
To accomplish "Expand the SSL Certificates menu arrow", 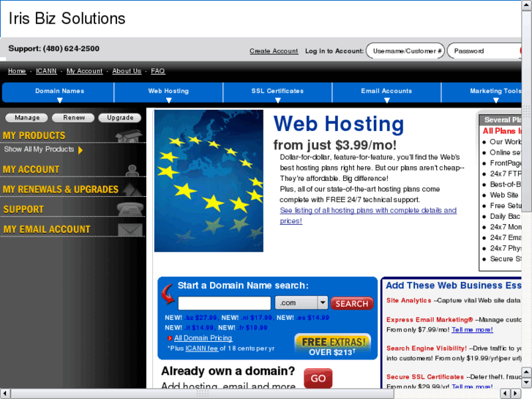I will 277,100.
